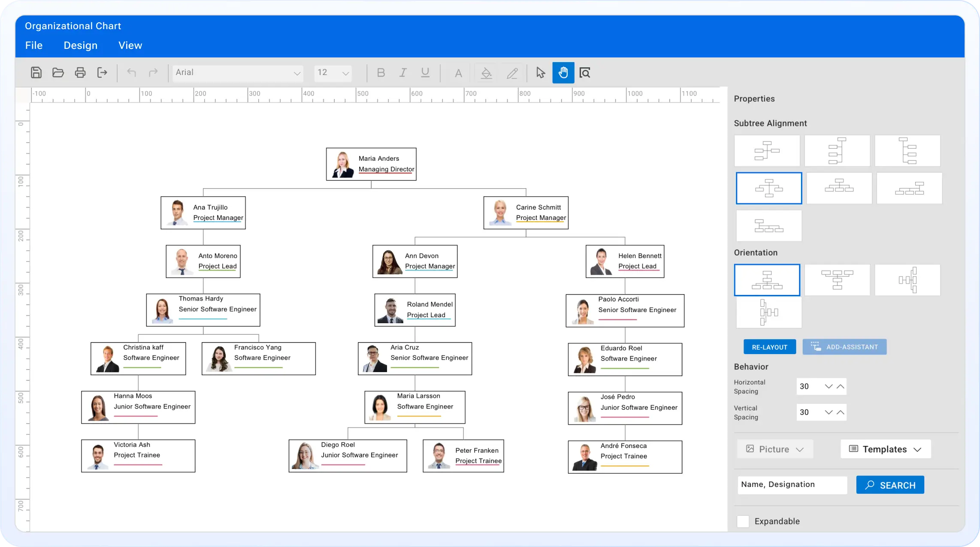Click the ADD-ASSISTANT button

(x=844, y=347)
